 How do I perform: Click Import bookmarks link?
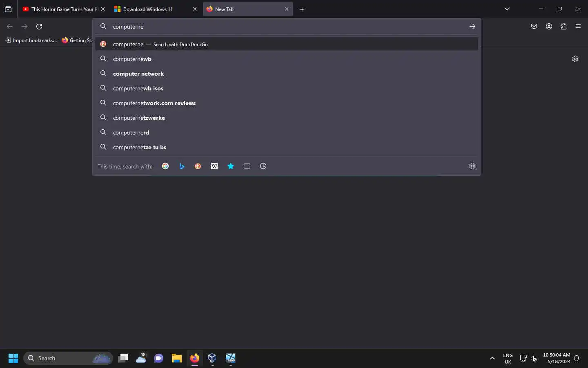pos(31,40)
